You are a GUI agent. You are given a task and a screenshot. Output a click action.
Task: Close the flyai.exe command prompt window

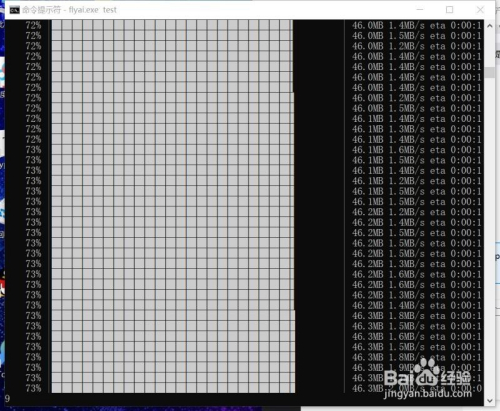click(x=480, y=10)
